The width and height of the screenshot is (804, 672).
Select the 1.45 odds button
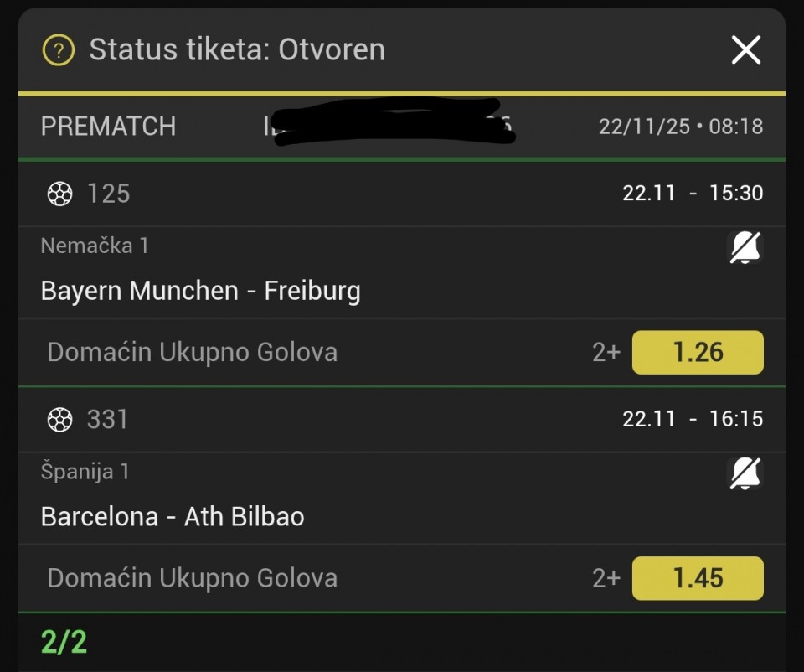698,578
